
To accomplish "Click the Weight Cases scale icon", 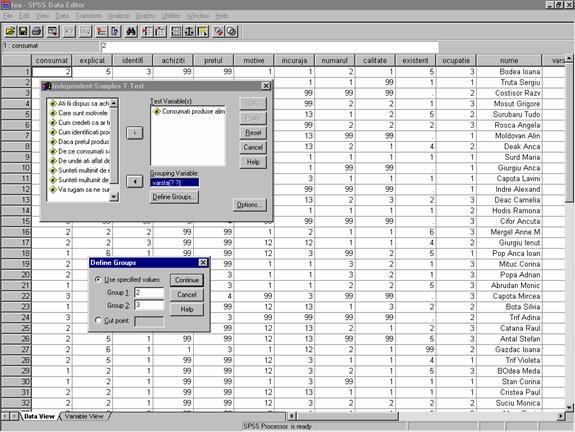I will 189,32.
